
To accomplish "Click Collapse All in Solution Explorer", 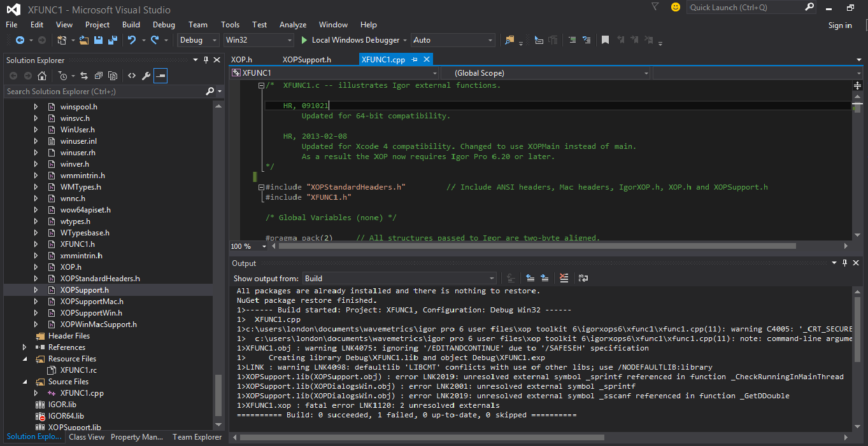I will pos(99,76).
